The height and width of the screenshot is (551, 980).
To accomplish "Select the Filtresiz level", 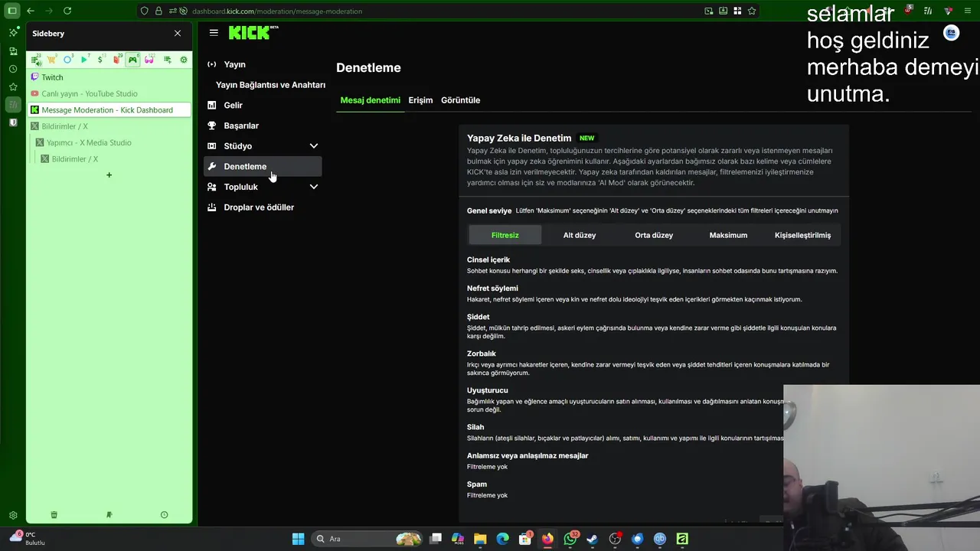I will [x=505, y=235].
